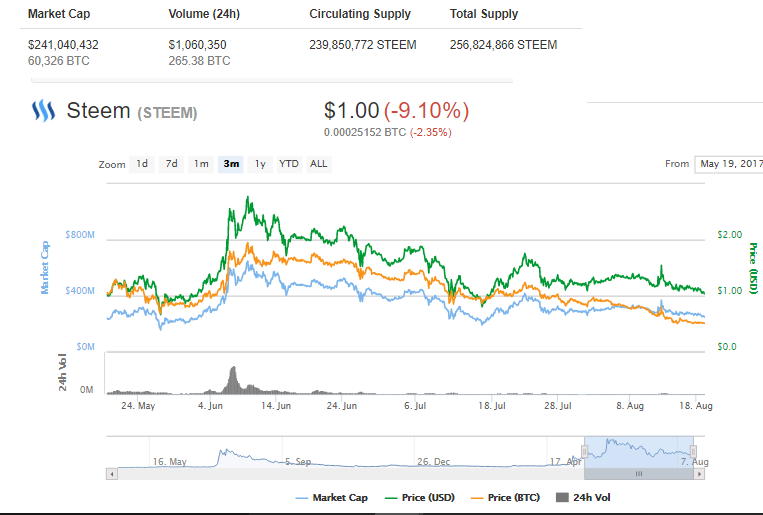Click navigator scrollbar right arrow
Viewport: 763px width, 515px height.
point(699,474)
